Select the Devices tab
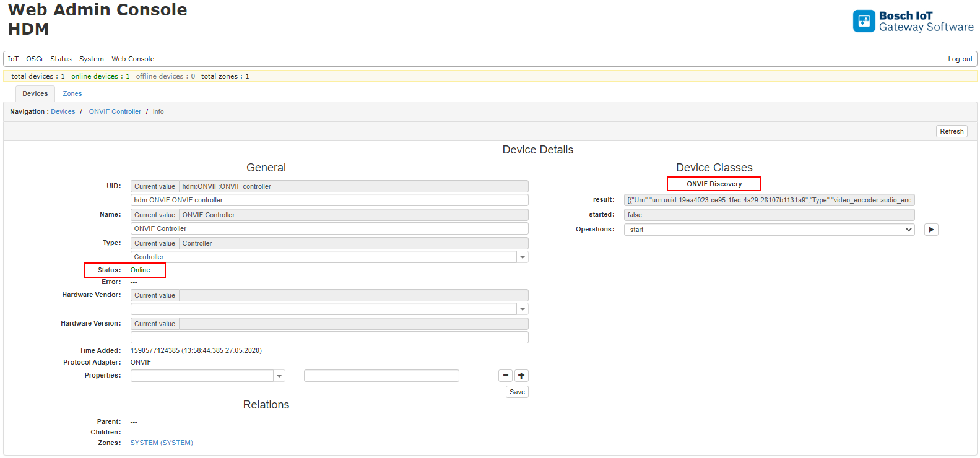 coord(35,94)
